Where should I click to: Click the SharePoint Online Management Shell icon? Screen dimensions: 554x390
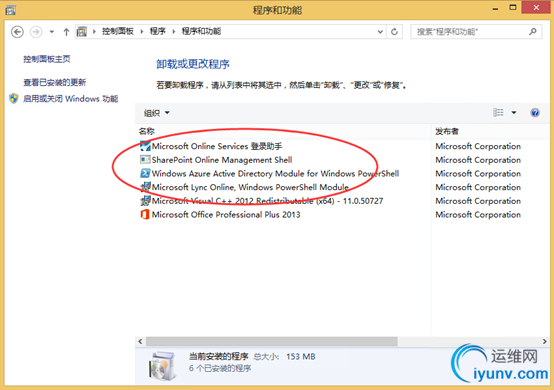(x=145, y=160)
